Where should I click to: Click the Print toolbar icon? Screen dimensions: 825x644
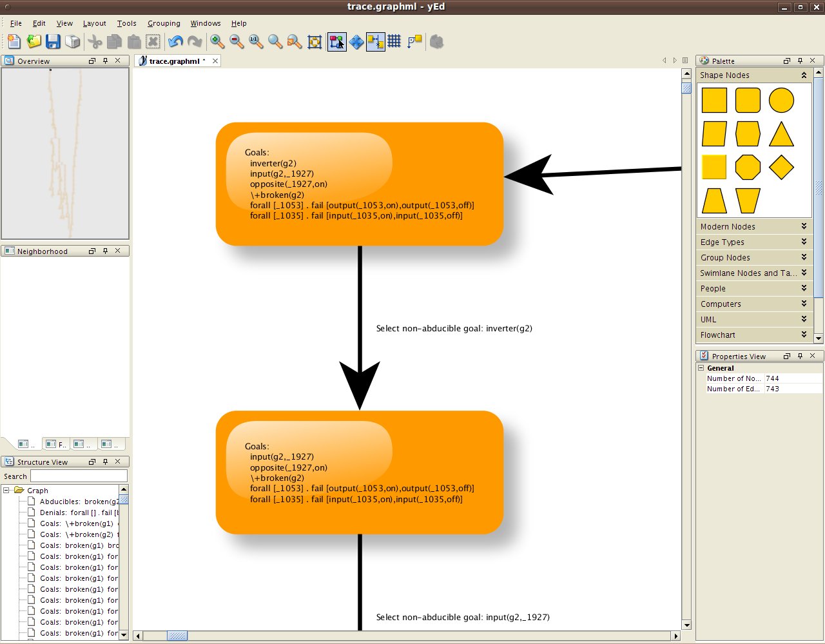[73, 42]
